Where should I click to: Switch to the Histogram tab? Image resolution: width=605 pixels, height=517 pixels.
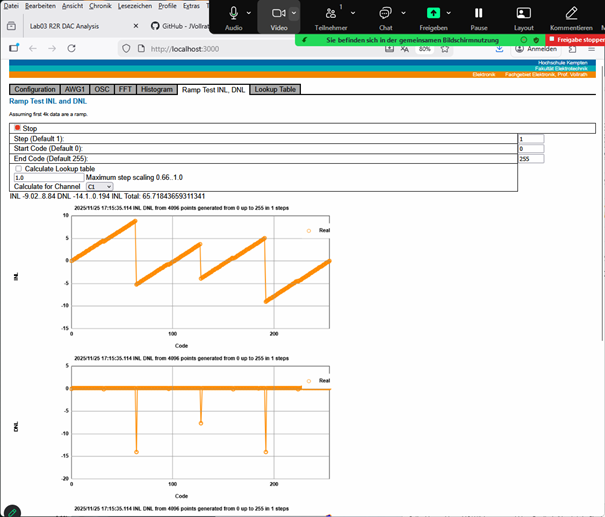coord(157,90)
